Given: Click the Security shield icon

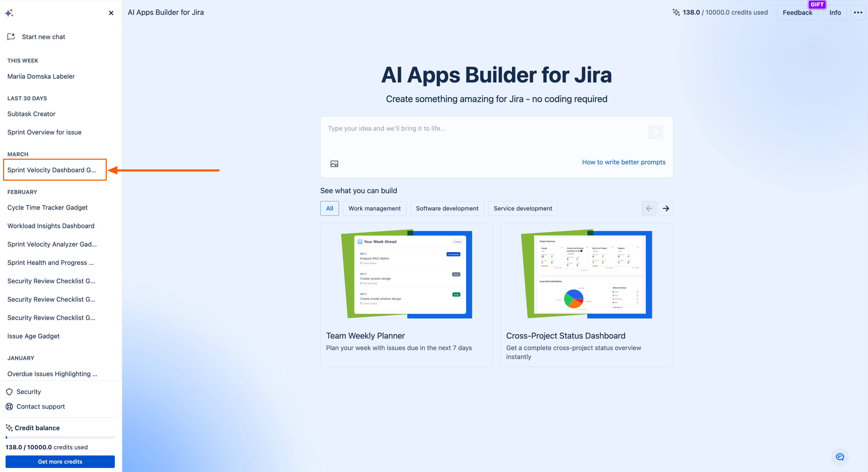Looking at the screenshot, I should pyautogui.click(x=9, y=392).
